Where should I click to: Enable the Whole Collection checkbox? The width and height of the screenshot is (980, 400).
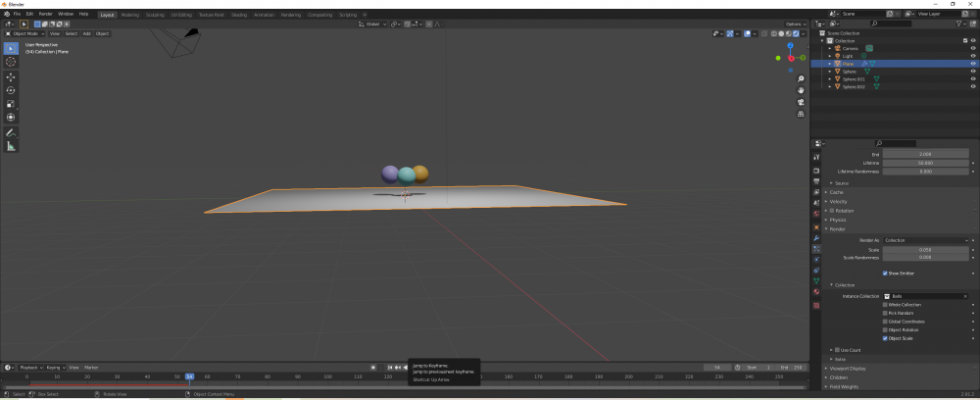[886, 305]
